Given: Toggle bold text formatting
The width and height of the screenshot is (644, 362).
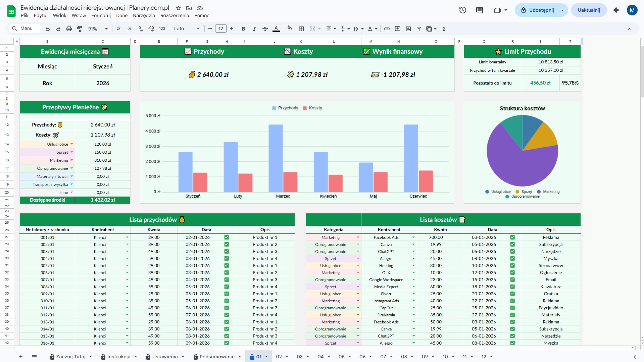Looking at the screenshot, I should click(x=243, y=29).
